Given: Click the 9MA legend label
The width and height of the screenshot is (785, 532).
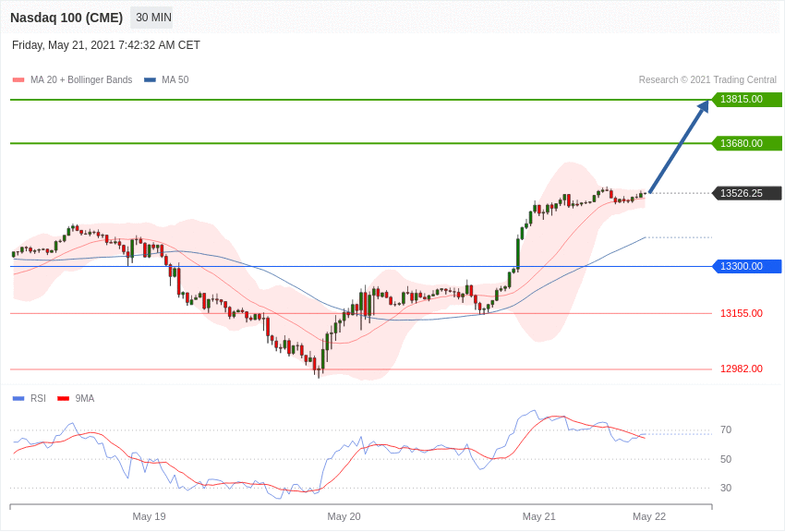Looking at the screenshot, I should 85,398.
